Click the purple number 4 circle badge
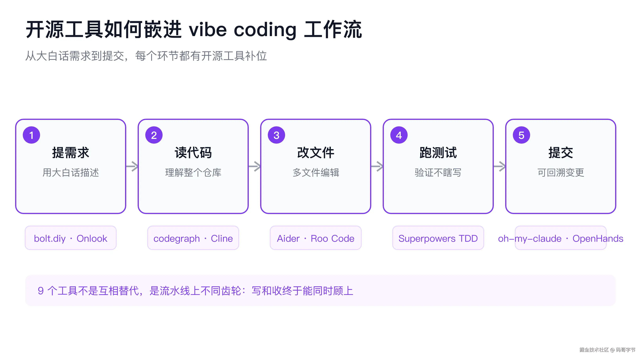644x361 pixels. coord(399,135)
